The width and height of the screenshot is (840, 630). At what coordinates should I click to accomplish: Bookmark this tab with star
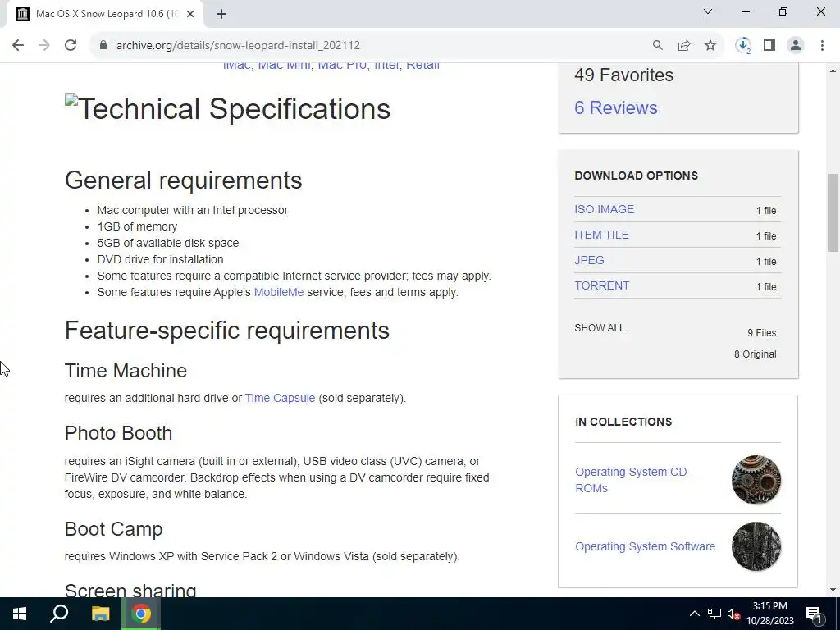710,45
